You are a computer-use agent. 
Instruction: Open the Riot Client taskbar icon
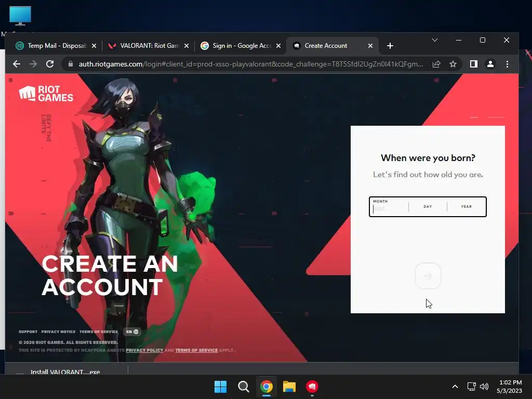click(312, 387)
